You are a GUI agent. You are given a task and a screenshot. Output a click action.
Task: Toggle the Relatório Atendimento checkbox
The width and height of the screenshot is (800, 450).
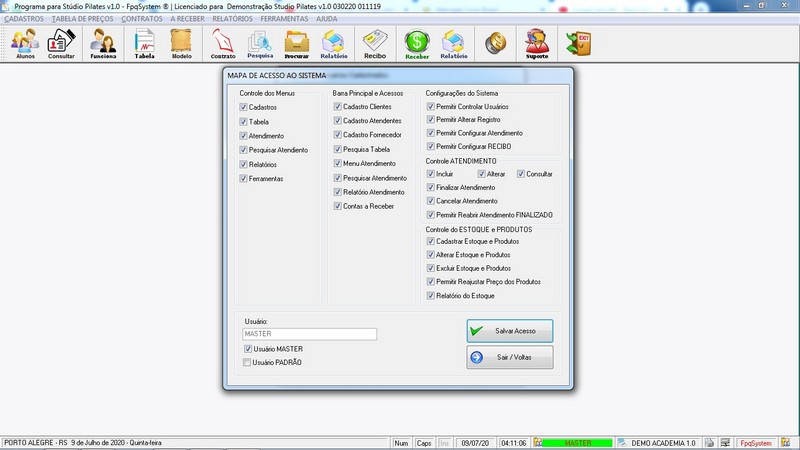pos(337,192)
